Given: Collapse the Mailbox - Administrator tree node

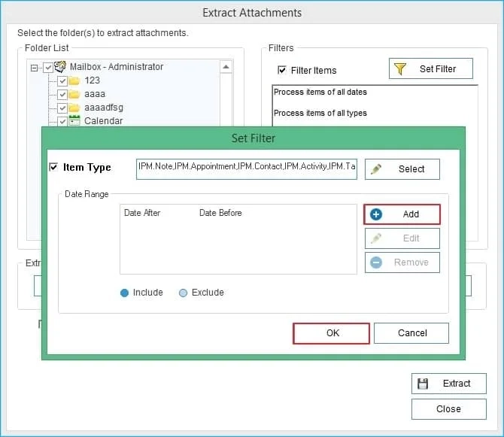Looking at the screenshot, I should click(x=34, y=68).
